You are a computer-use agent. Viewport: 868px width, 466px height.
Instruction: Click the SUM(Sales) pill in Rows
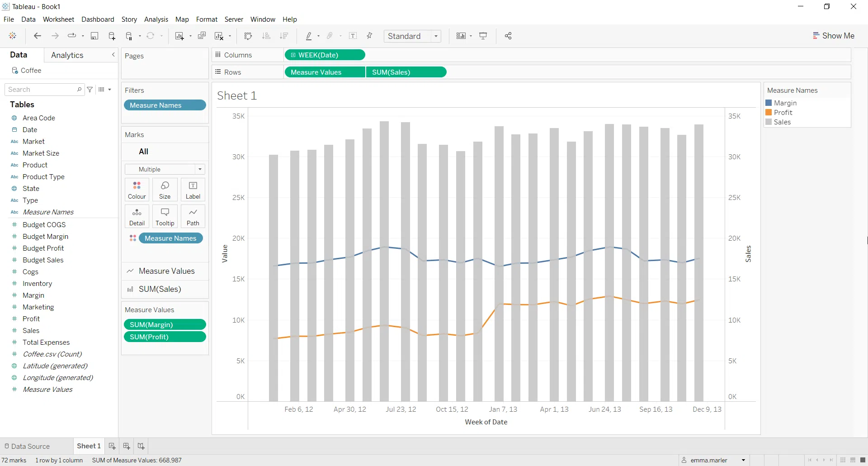[406, 72]
